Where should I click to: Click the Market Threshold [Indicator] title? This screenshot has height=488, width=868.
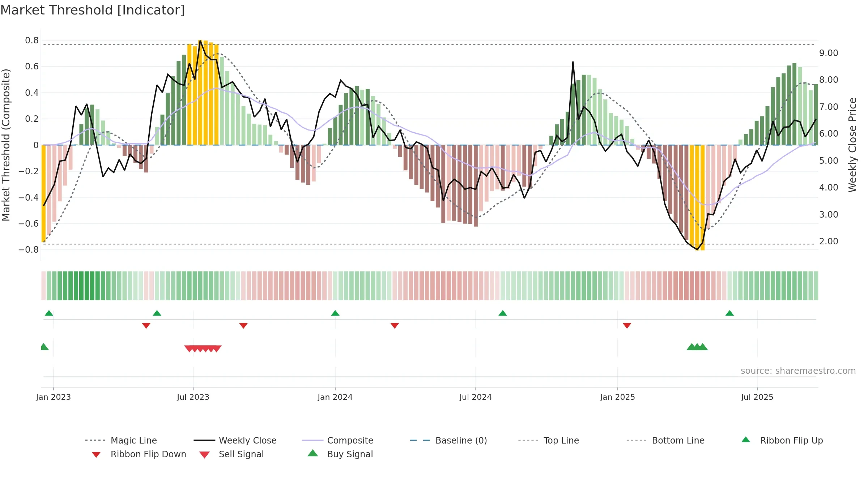pos(93,10)
